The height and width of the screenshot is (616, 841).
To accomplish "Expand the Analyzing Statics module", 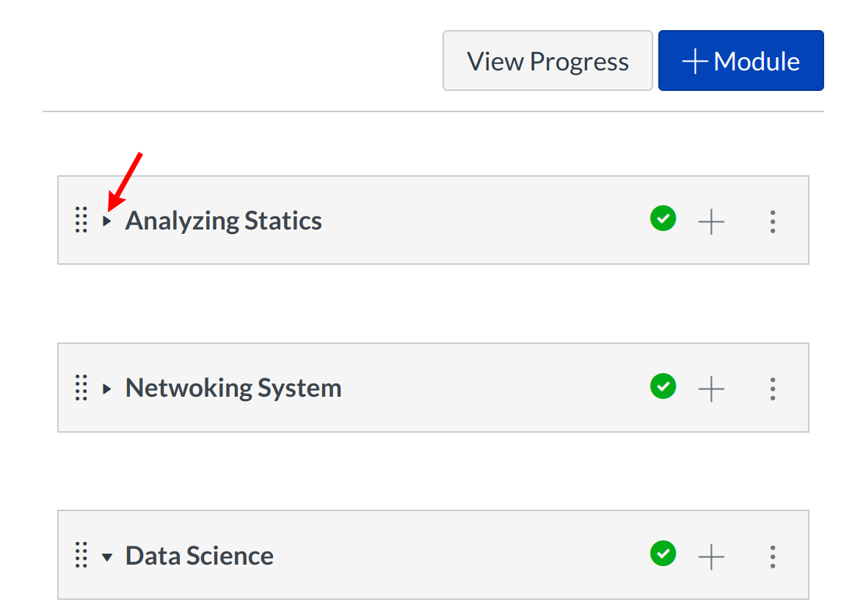I will [x=107, y=221].
